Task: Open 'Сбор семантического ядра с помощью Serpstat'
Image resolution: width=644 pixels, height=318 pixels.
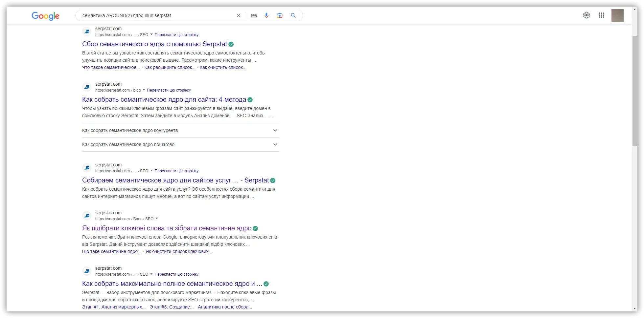Action: (x=154, y=44)
